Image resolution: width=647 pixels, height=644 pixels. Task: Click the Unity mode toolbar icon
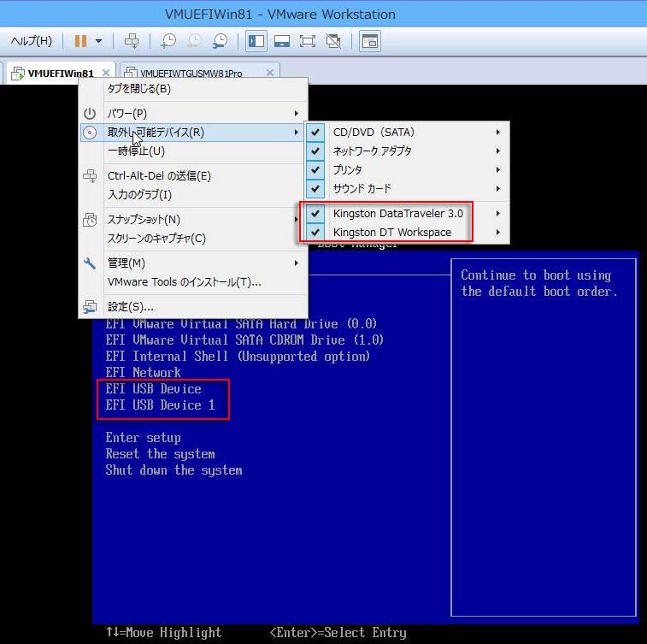coord(333,41)
